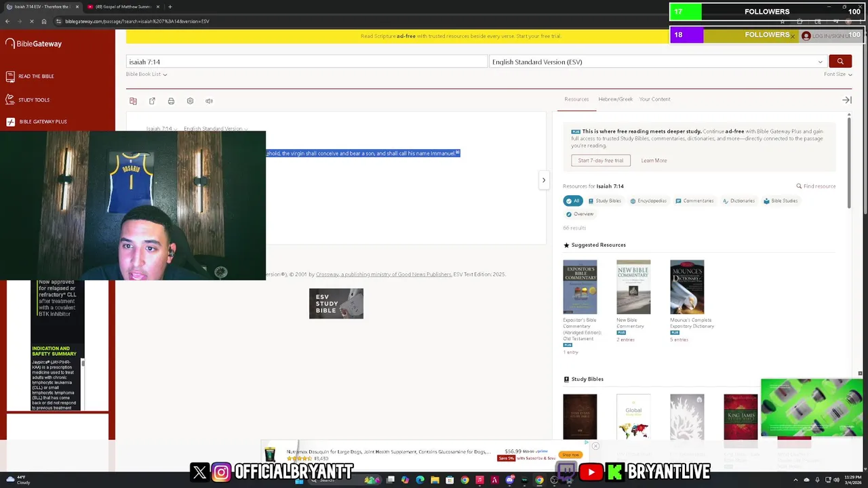The width and height of the screenshot is (868, 488).
Task: Open the system clock on taskbar
Action: coord(853,480)
